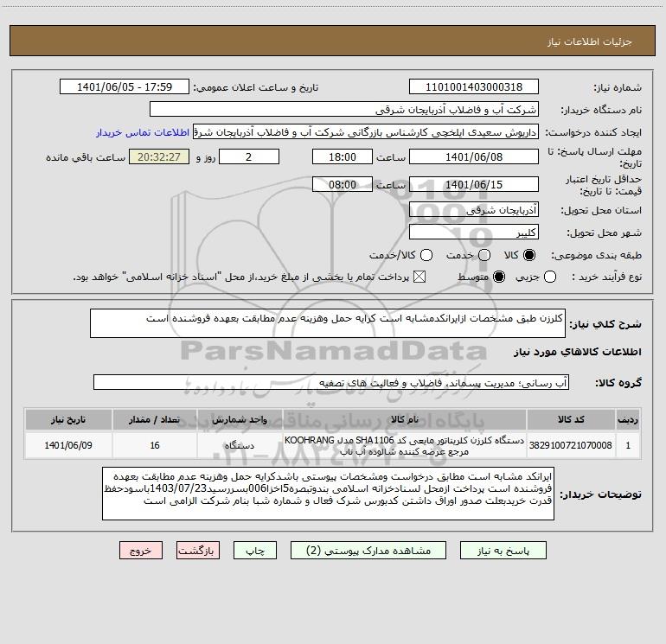Click remaining time field 20:32:27
The width and height of the screenshot is (666, 644).
[159, 156]
